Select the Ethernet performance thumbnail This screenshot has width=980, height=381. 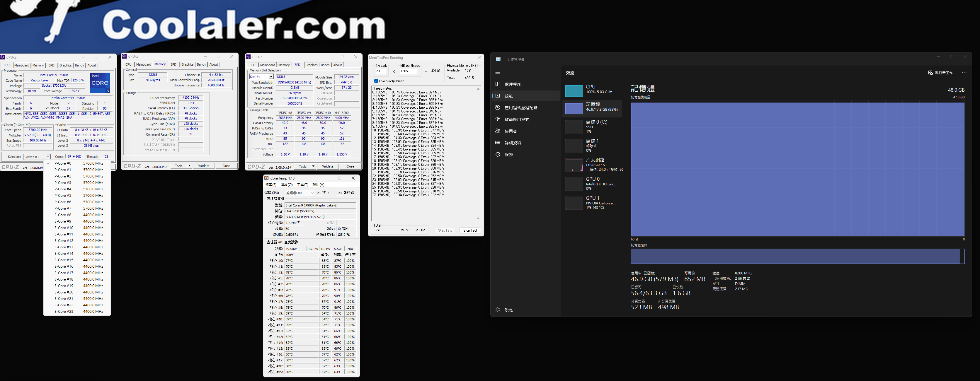point(574,165)
